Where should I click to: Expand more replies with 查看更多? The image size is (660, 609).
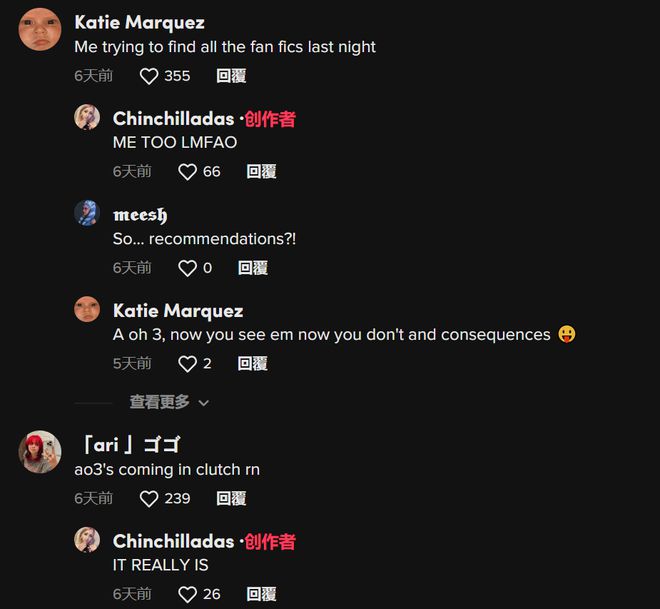pos(159,402)
